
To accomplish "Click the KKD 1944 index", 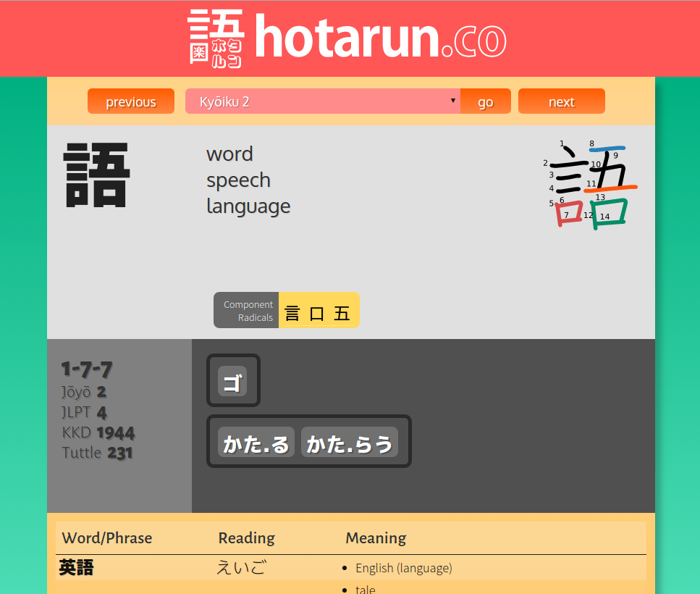I will point(98,432).
